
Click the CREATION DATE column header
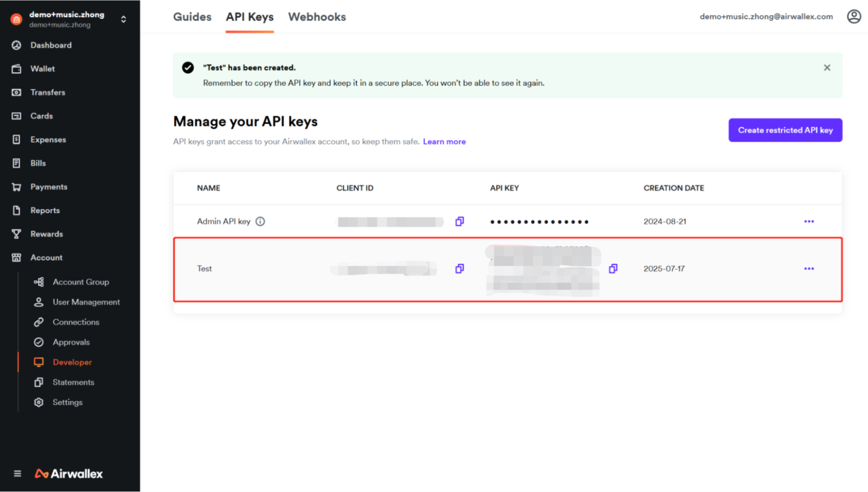pos(673,188)
